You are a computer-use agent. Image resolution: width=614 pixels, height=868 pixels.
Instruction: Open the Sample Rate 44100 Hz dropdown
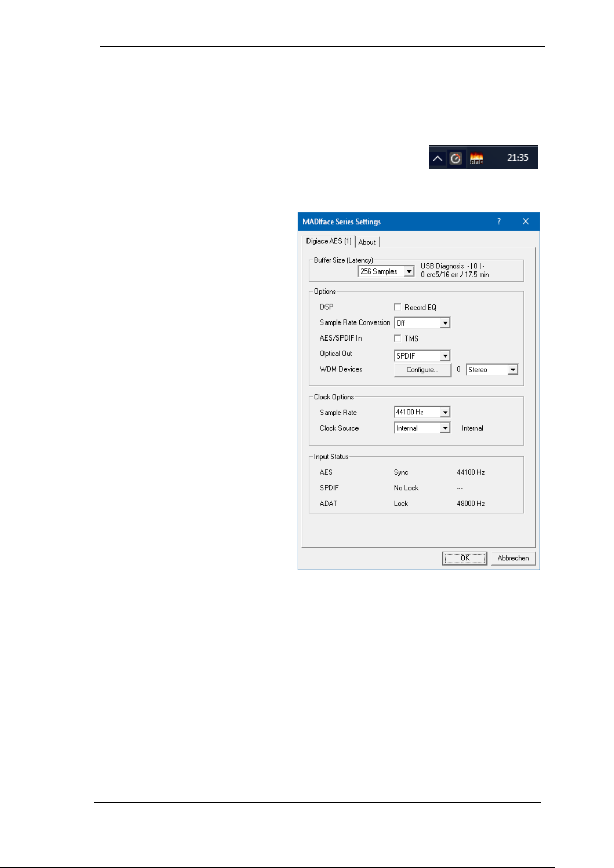click(x=422, y=412)
